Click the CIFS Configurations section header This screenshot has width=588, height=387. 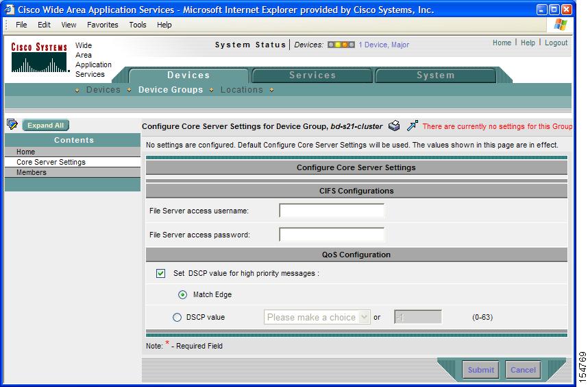tap(356, 191)
